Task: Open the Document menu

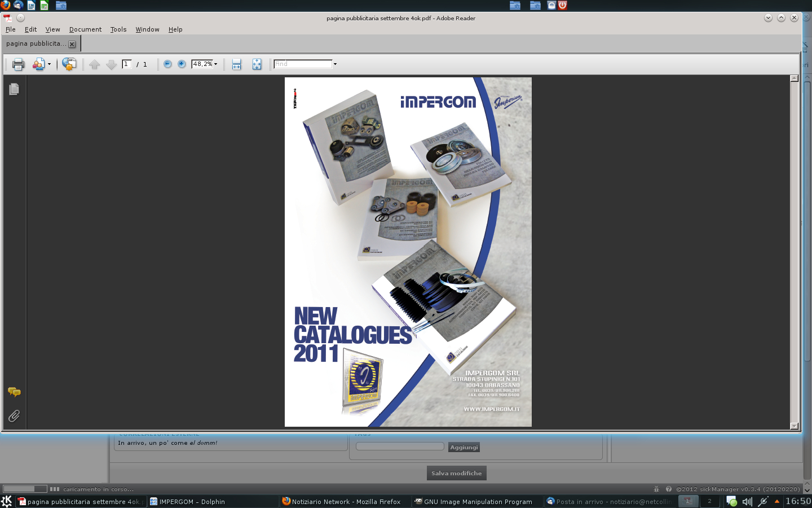Action: coord(85,29)
